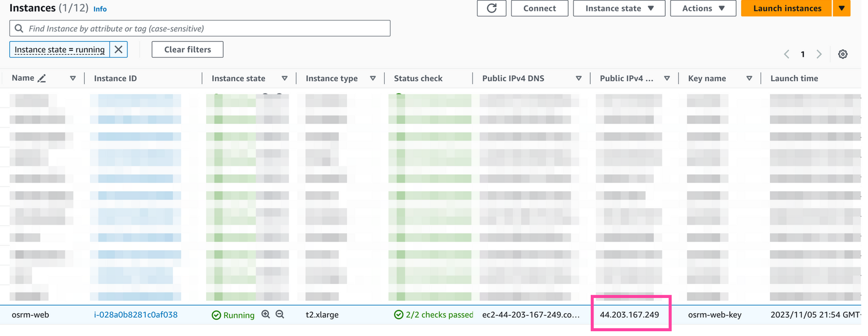868x336 pixels.
Task: Remove the Instance state = running filter
Action: [119, 49]
